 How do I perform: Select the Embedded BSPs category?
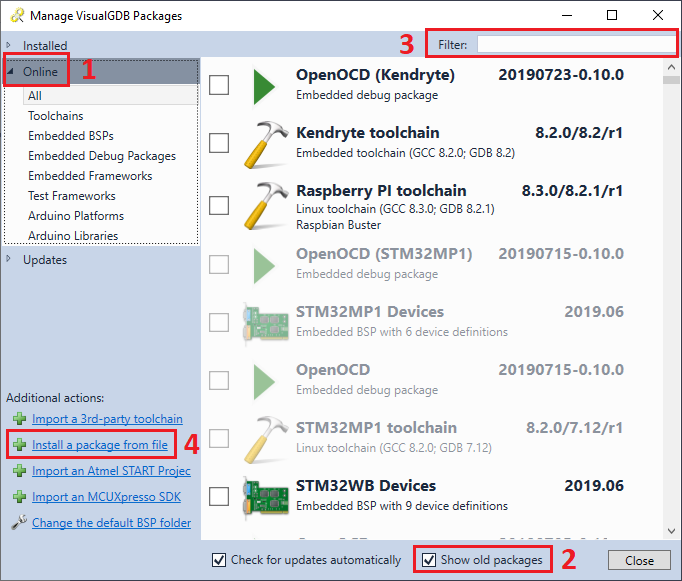coord(71,136)
